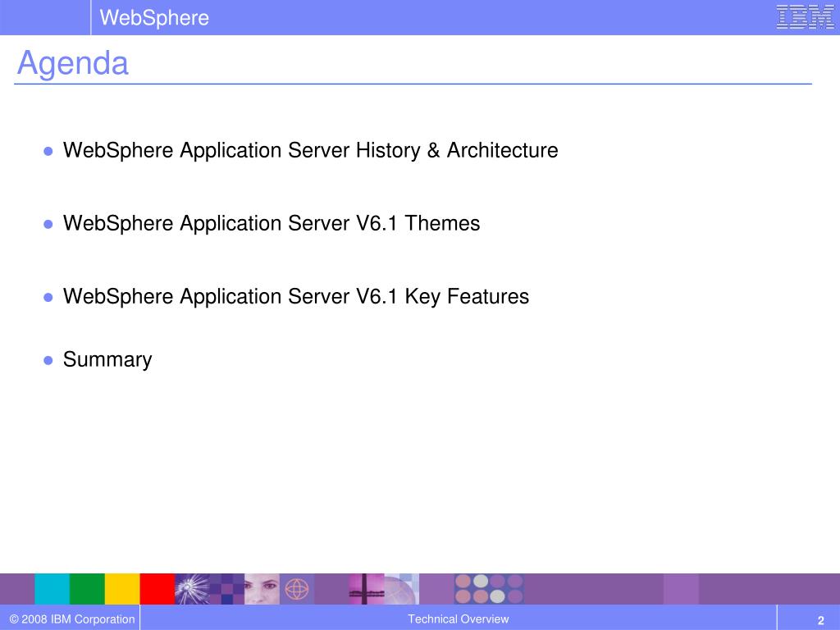This screenshot has width=840, height=630.
Task: Click WebSphere label in the header bar
Action: tap(154, 17)
